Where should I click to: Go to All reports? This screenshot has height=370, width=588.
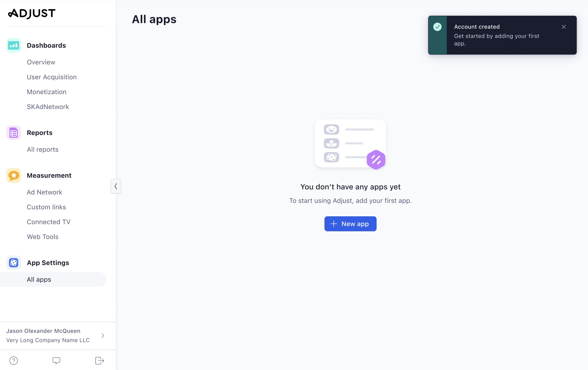coord(42,149)
